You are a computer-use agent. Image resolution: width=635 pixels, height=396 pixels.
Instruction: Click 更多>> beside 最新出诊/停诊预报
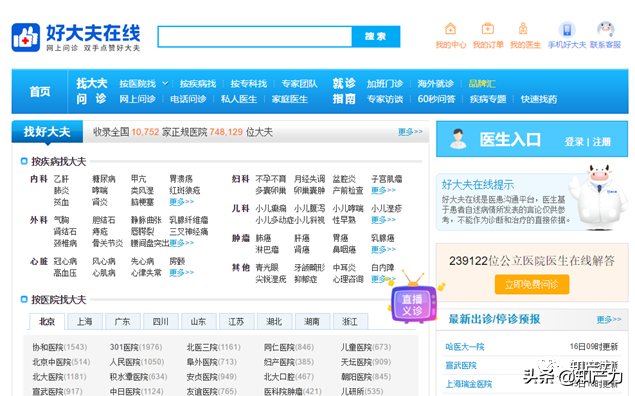(609, 319)
